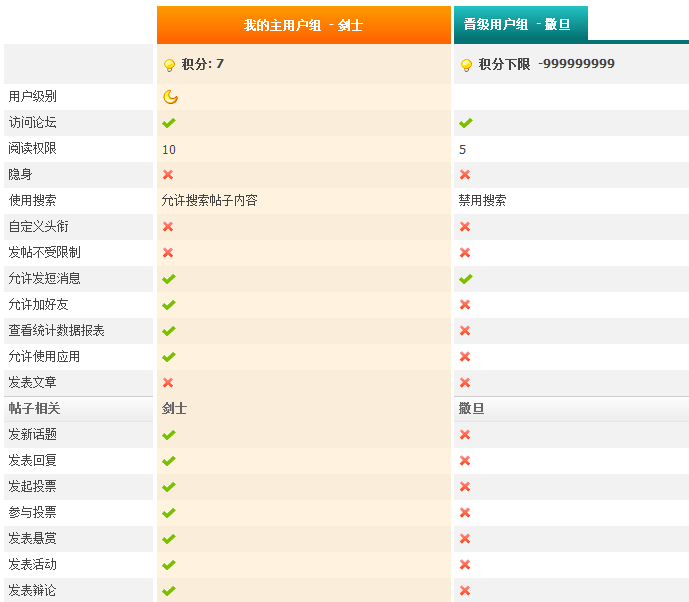The height and width of the screenshot is (602, 689).
Task: Click the 阅读权限 row label
Action: tap(33, 148)
